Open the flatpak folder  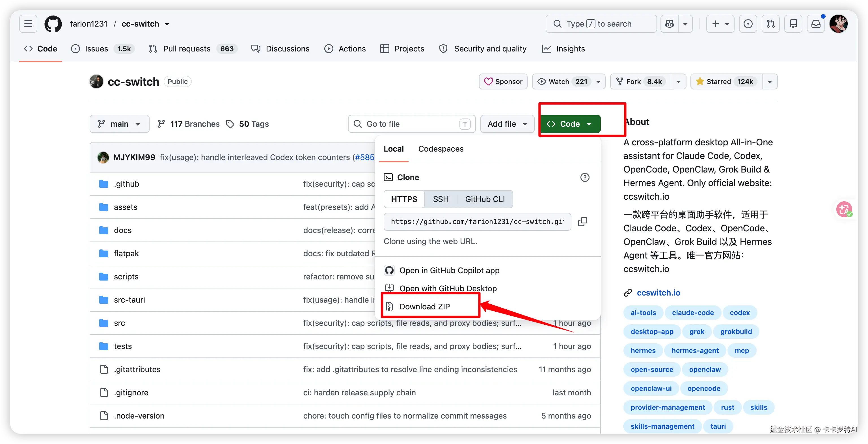126,253
